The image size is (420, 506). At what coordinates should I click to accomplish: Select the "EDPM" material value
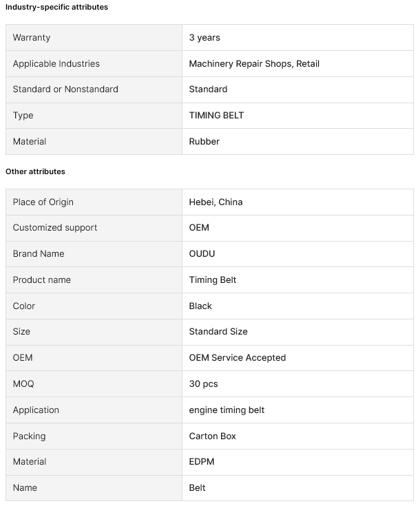point(202,462)
